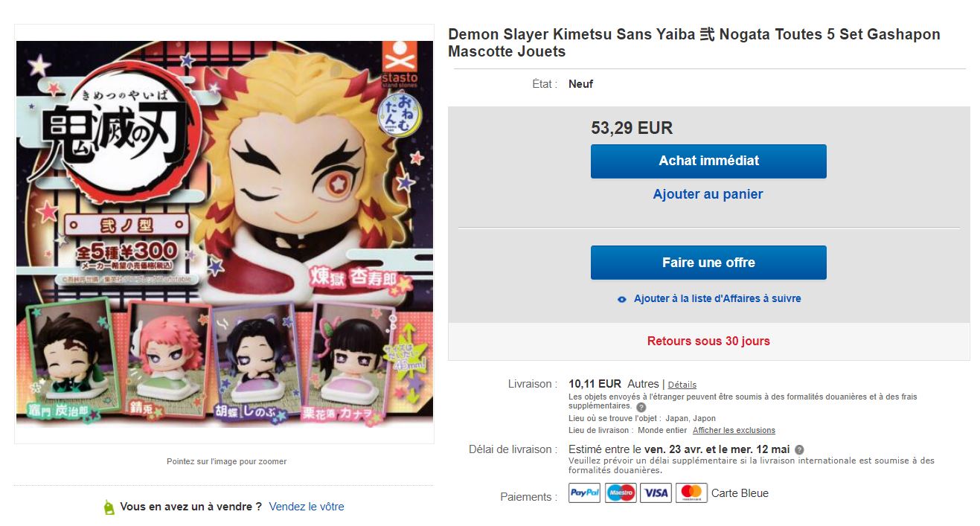Follow the Vendez le vôtre link
980x526 pixels.
pos(307,507)
